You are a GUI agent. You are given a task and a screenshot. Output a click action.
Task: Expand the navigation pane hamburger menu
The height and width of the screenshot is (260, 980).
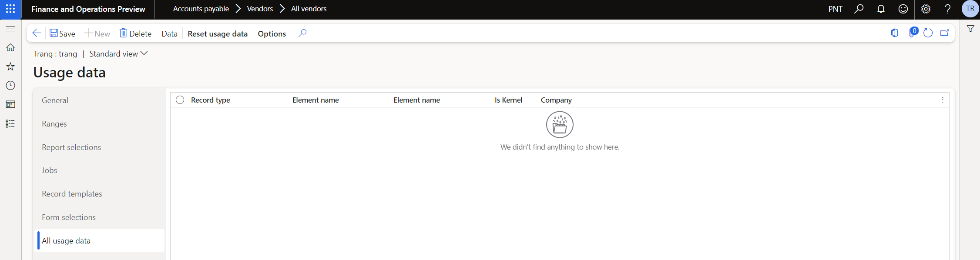pyautogui.click(x=10, y=29)
